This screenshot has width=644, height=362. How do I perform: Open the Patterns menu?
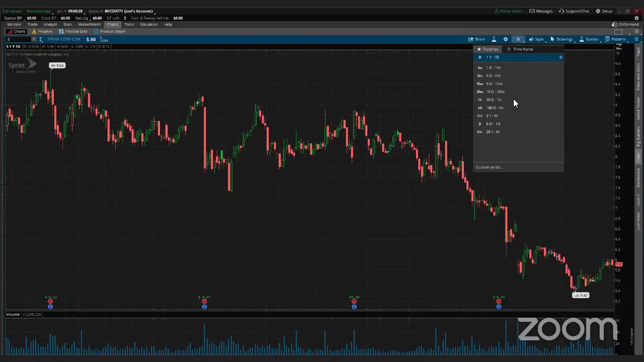tap(615, 39)
